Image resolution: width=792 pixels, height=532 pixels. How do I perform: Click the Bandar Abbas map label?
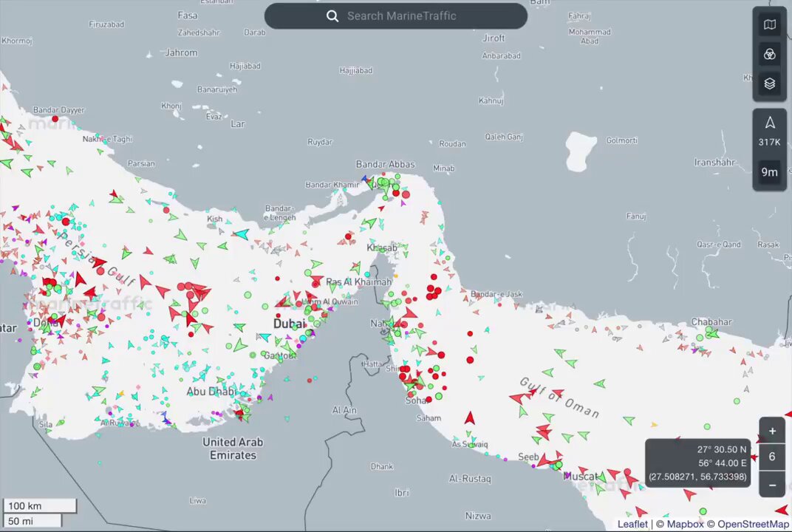[385, 164]
